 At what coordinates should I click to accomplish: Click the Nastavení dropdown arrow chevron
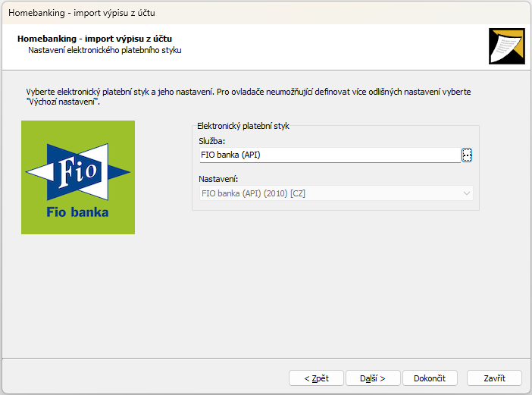pyautogui.click(x=467, y=193)
